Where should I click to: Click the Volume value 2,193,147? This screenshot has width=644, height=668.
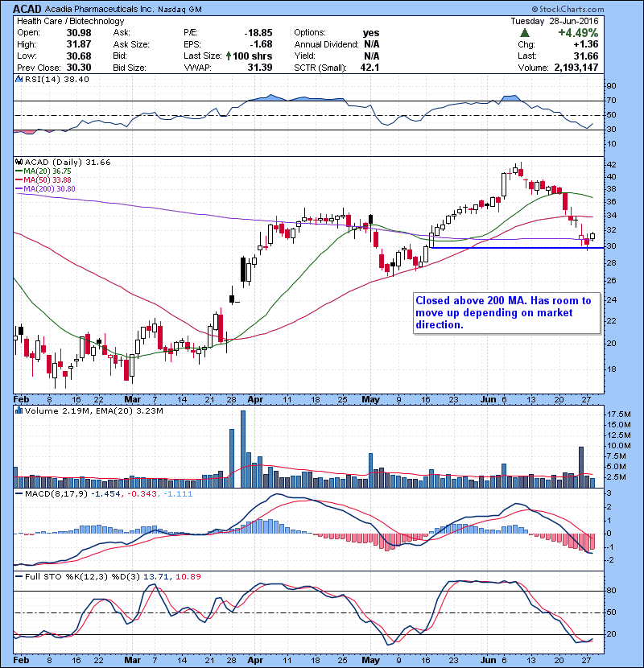pos(576,68)
